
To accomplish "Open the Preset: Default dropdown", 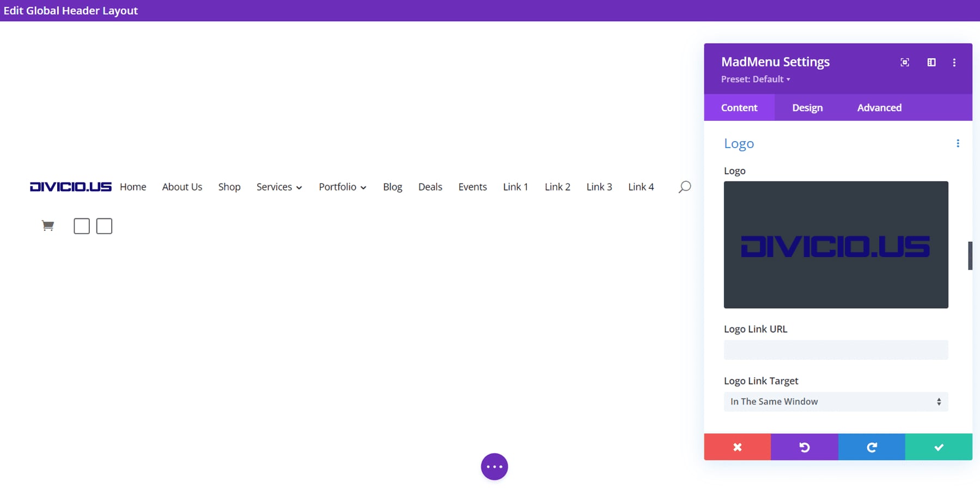I will coord(756,79).
